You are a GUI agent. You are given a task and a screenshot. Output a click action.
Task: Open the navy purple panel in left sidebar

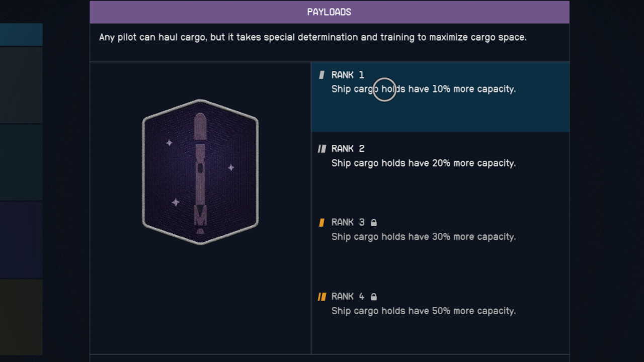point(21,239)
